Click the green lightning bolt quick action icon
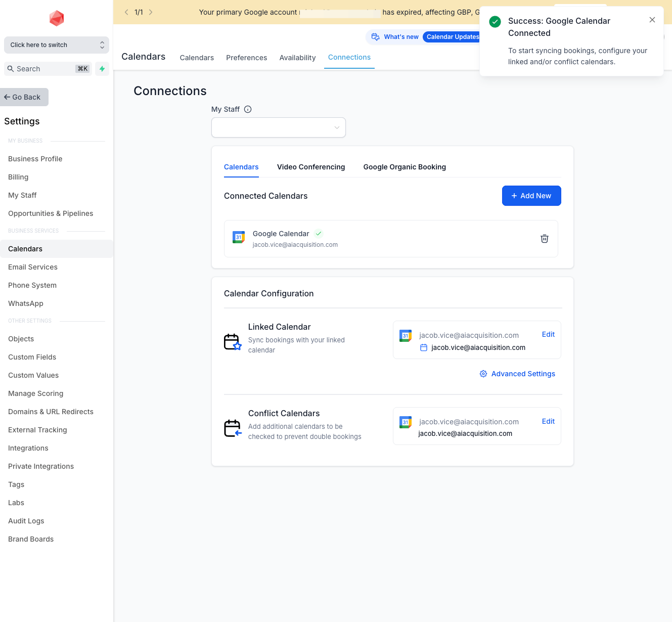The height and width of the screenshot is (622, 672). coord(102,69)
